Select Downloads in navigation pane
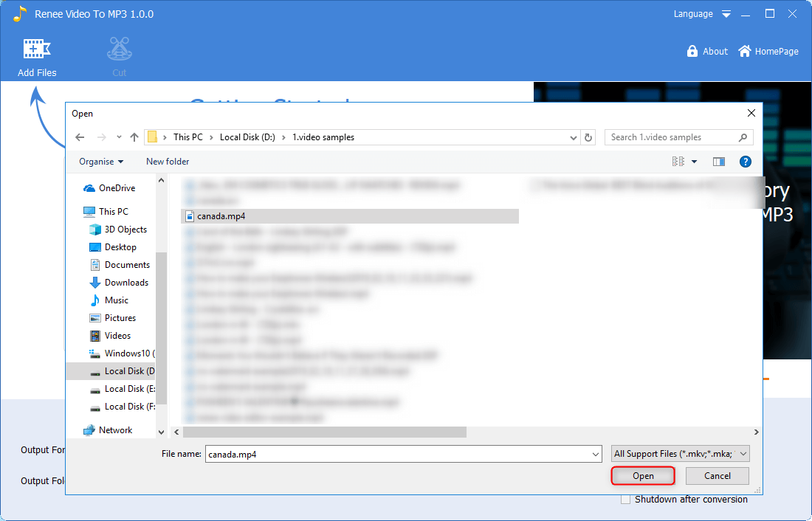Image resolution: width=812 pixels, height=521 pixels. 126,283
